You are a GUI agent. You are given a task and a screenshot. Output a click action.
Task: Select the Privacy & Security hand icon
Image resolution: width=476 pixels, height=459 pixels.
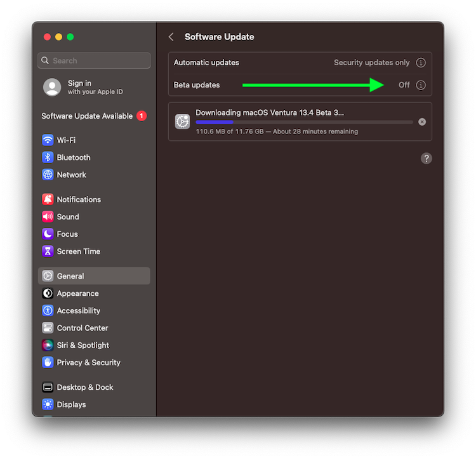pyautogui.click(x=48, y=363)
